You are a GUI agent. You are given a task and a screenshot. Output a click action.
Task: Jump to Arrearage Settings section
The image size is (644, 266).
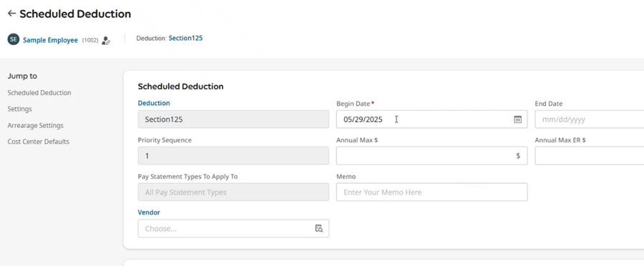(35, 126)
